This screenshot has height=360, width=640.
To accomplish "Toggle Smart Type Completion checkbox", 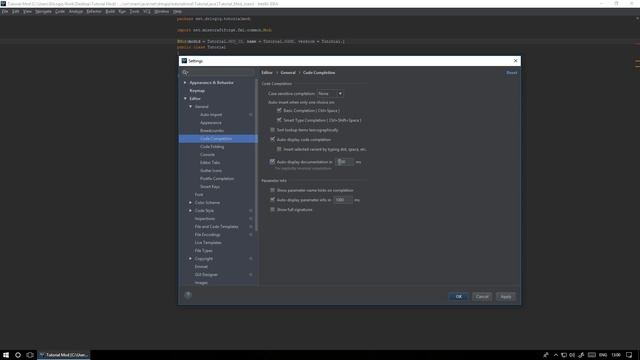I will 279,120.
